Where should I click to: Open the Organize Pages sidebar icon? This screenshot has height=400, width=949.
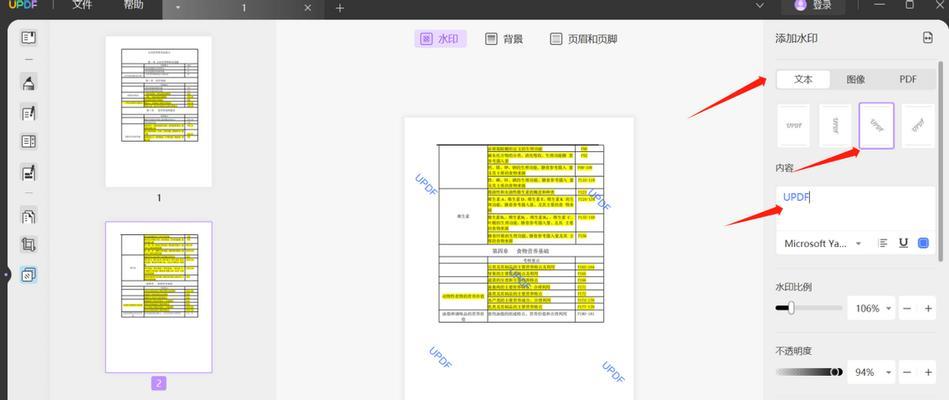(x=28, y=215)
